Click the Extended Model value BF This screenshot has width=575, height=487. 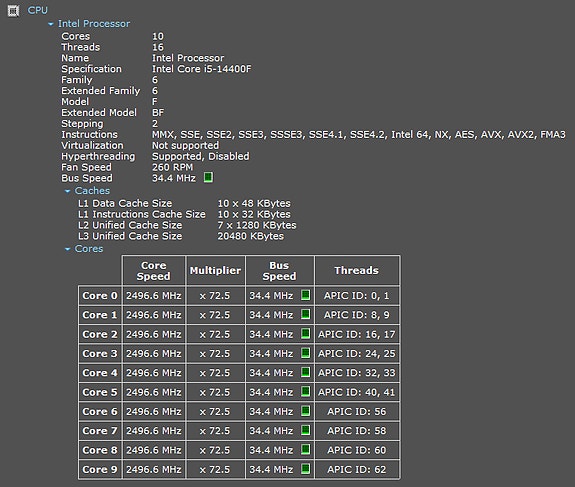coord(158,113)
